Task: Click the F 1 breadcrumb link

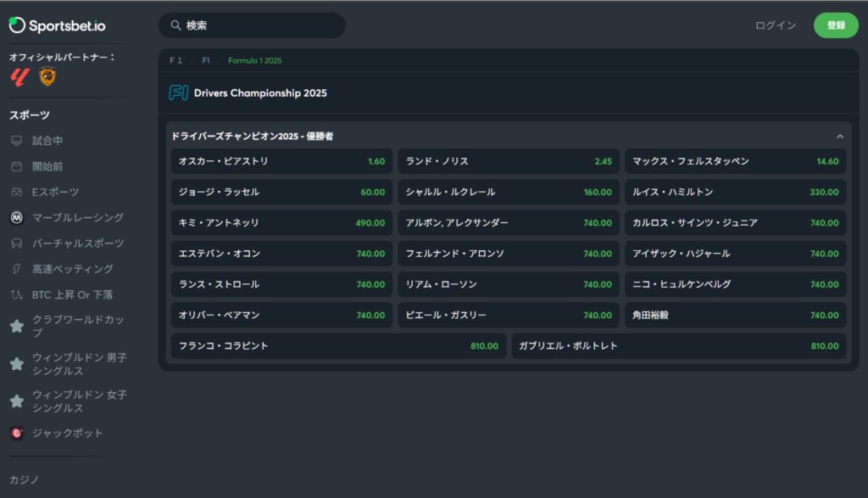Action: click(175, 60)
